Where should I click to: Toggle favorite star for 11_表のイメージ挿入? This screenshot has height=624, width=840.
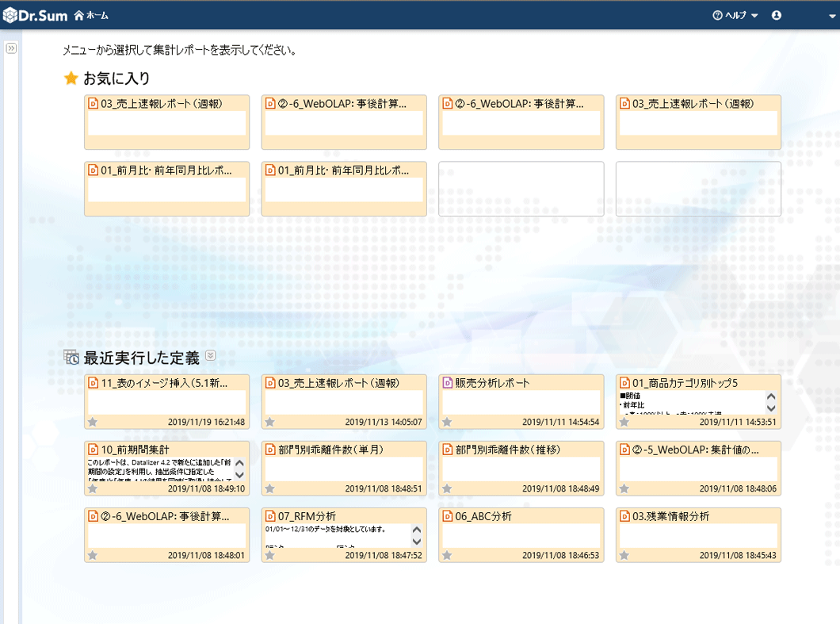click(x=93, y=422)
